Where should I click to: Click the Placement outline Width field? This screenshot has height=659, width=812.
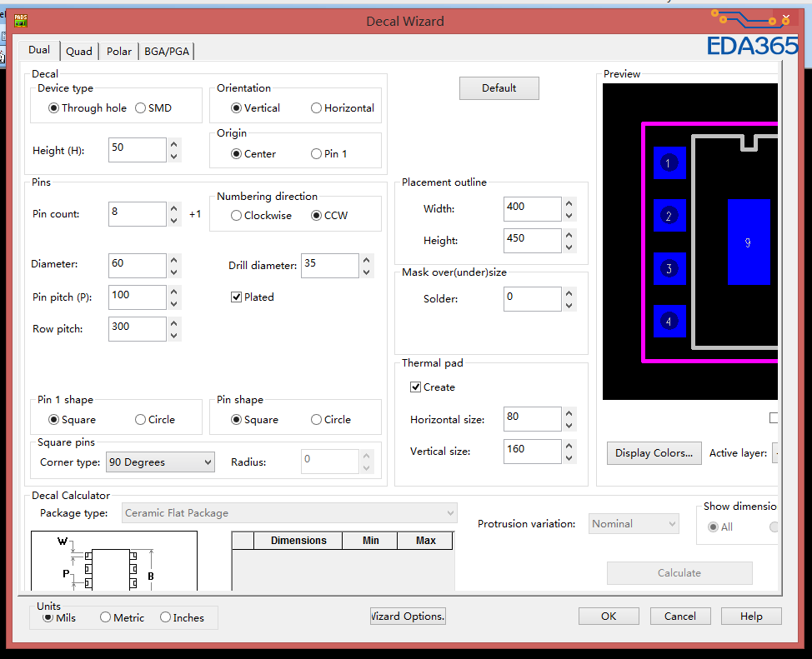pos(533,209)
